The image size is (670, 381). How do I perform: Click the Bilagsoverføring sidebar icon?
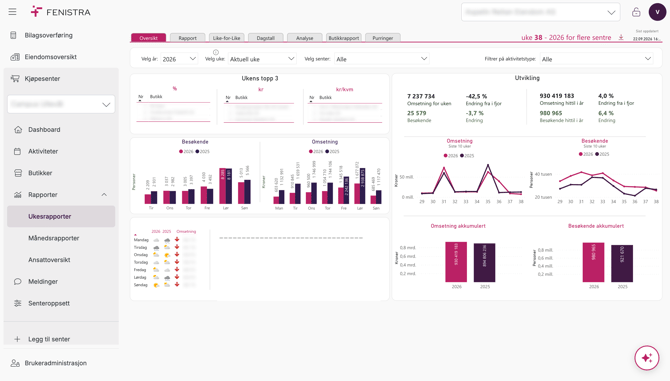point(13,35)
